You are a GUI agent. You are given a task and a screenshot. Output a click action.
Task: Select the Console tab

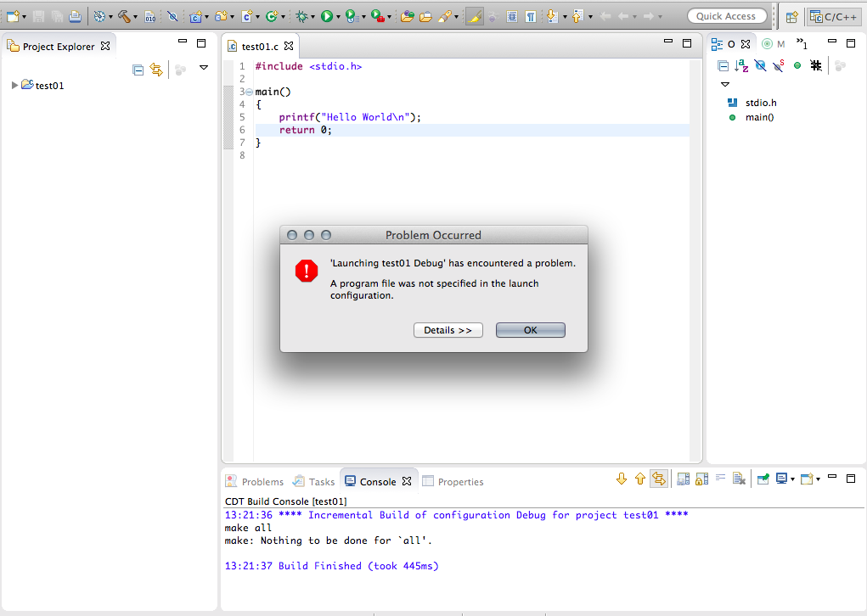coord(378,482)
